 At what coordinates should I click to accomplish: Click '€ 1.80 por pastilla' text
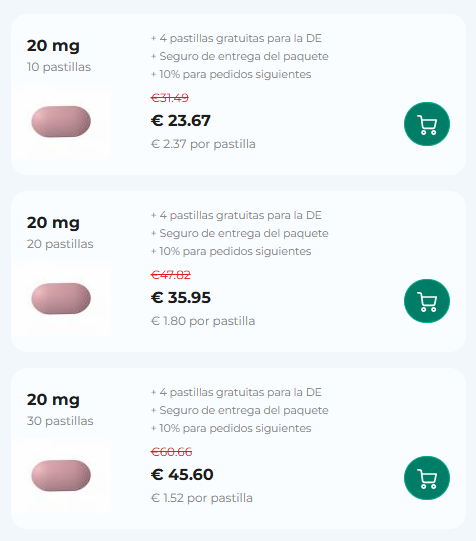203,321
